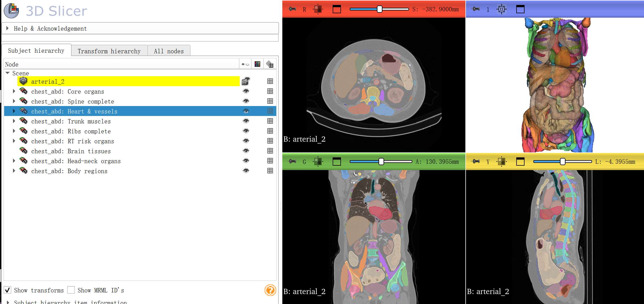Expand the Spine complete tree node
Screen dimensions: 644x304
(x=14, y=101)
